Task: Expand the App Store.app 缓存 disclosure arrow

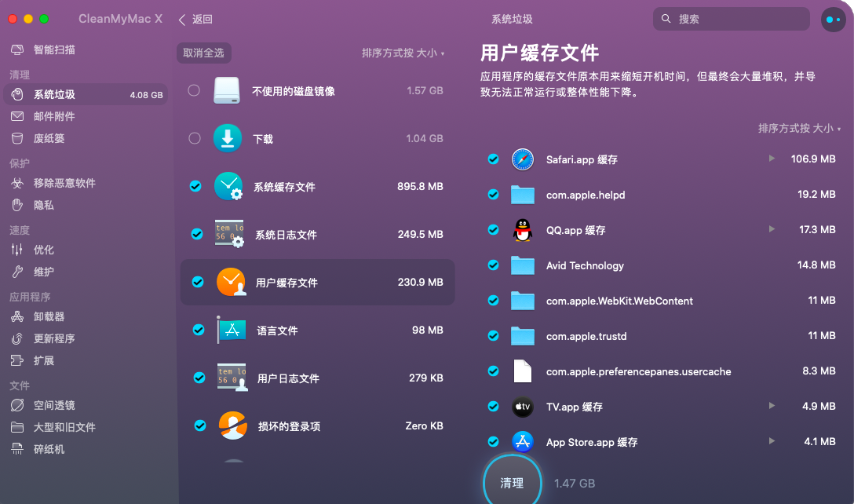Action: [772, 441]
